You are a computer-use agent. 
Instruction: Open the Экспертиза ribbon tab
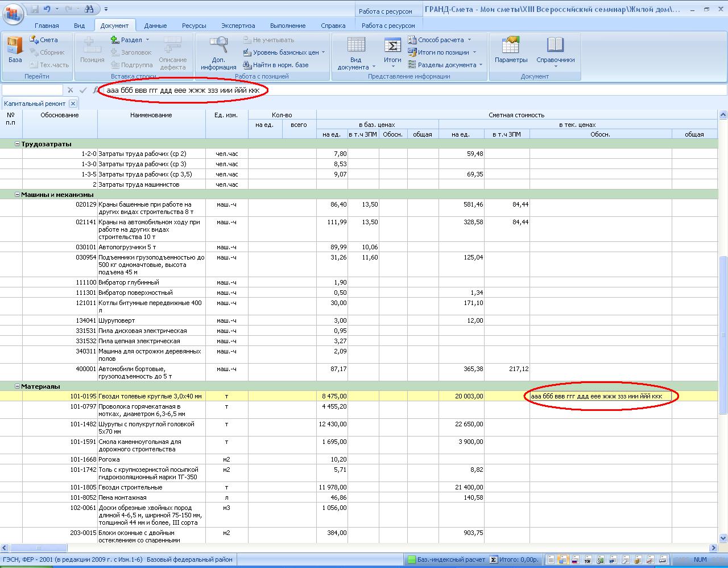pos(238,26)
